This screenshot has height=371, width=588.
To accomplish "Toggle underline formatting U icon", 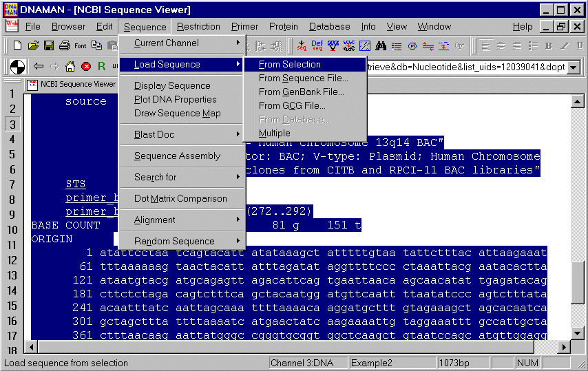I will tap(580, 45).
